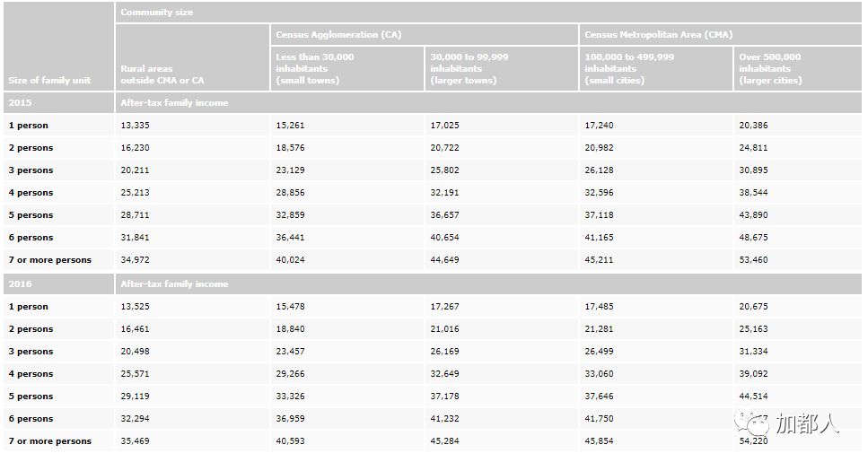Click the 35,469 income cell

click(x=135, y=441)
